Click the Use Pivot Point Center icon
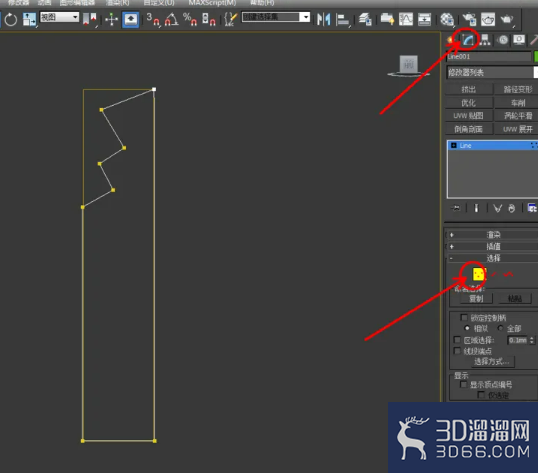This screenshot has width=538, height=473. click(89, 19)
